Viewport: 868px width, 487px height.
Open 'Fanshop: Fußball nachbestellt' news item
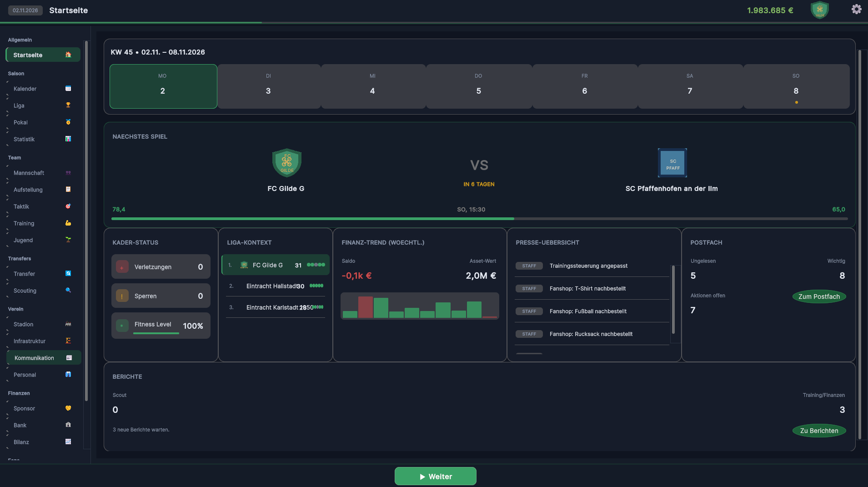592,311
